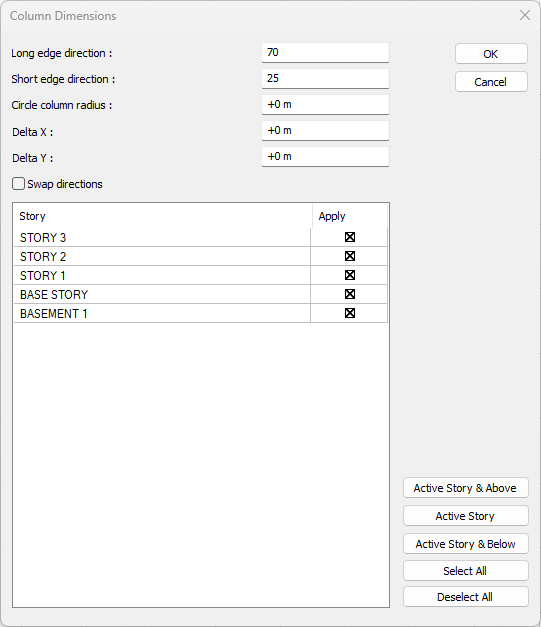Edit the Delta X field
Viewport: 541px width, 627px height.
(325, 130)
